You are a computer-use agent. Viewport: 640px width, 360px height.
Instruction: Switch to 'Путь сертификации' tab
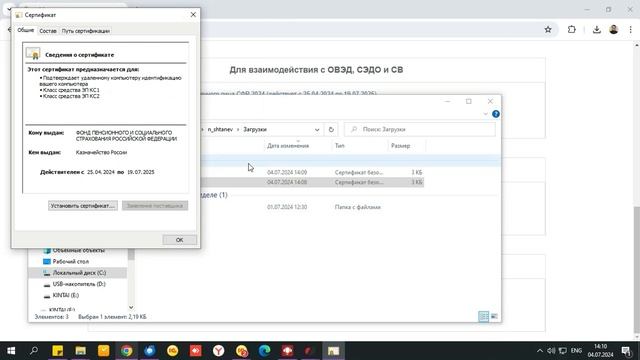tap(86, 31)
